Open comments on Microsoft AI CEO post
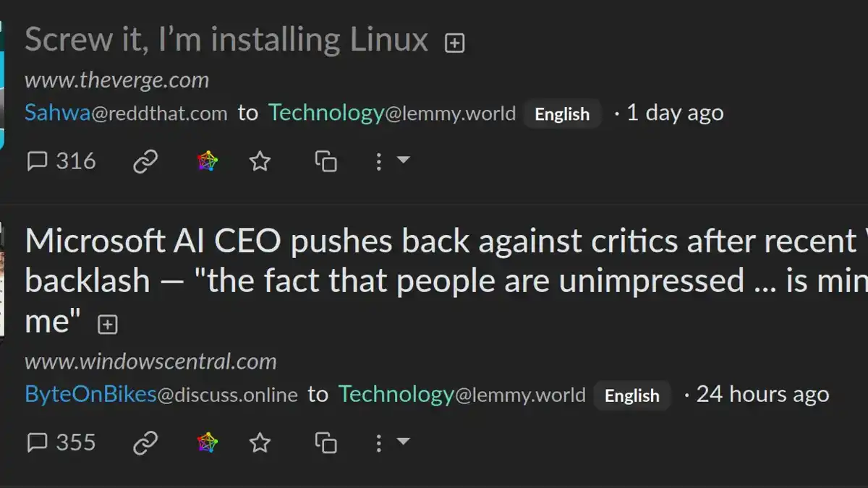 pos(61,442)
